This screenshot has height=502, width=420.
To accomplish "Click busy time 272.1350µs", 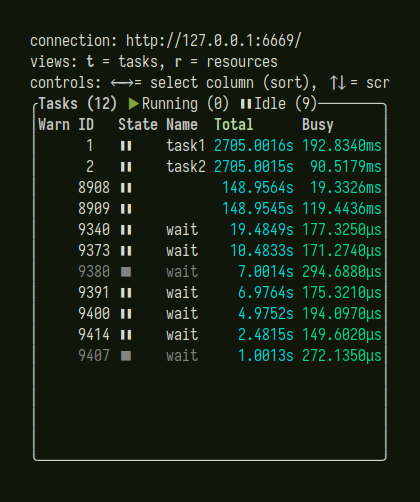I will (x=342, y=356).
